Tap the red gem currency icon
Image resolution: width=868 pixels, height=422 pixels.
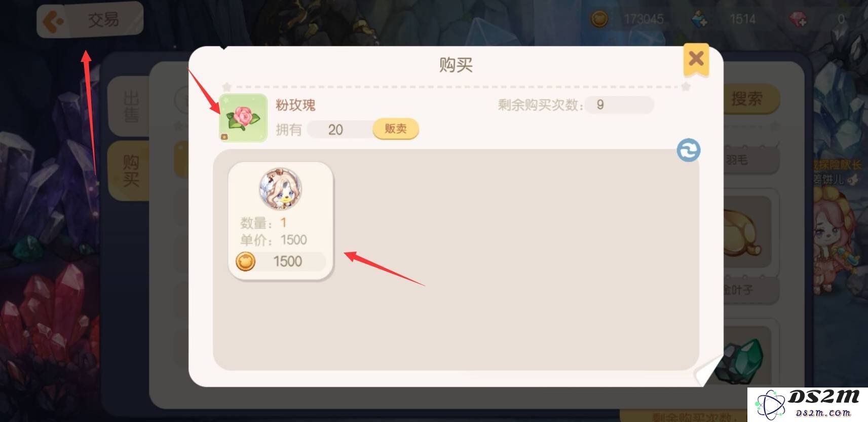[x=798, y=19]
